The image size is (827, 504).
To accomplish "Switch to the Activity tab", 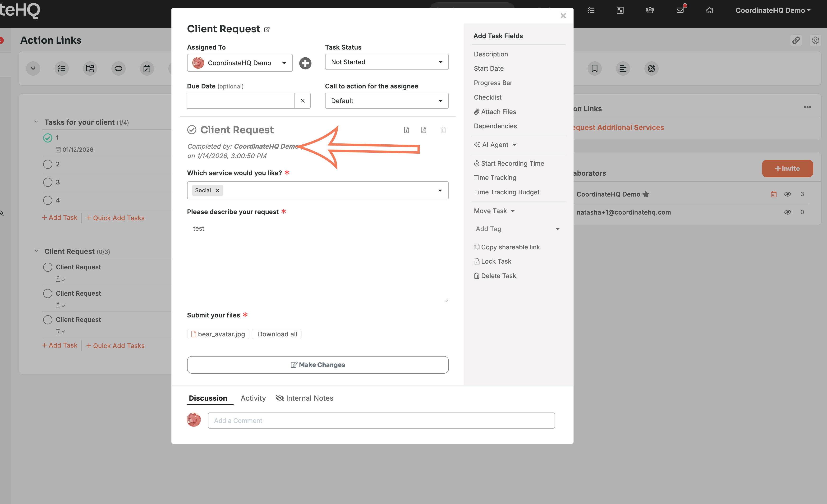I will [x=253, y=398].
